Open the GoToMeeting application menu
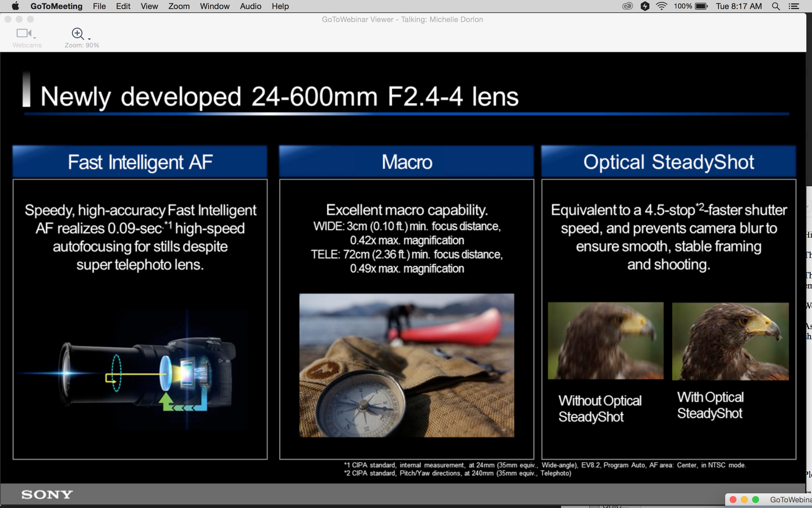812x508 pixels. (56, 6)
